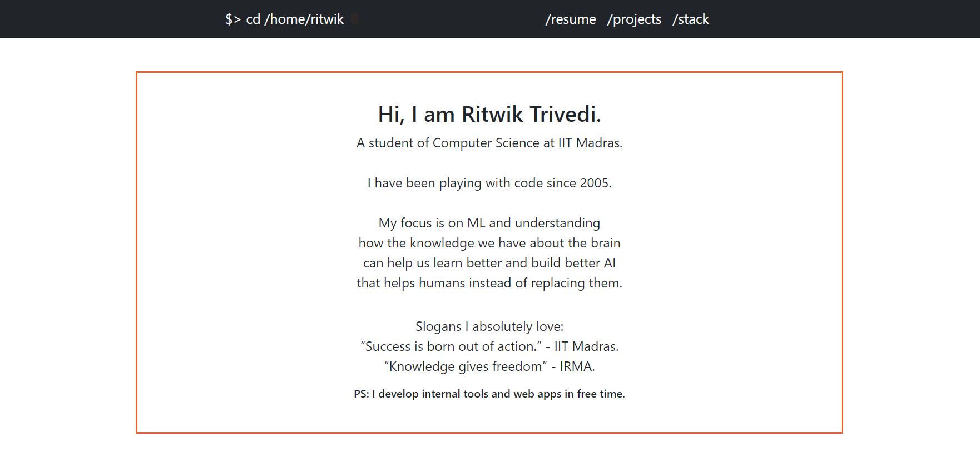Open the /stack navigation link
980x471 pixels.
tap(691, 19)
